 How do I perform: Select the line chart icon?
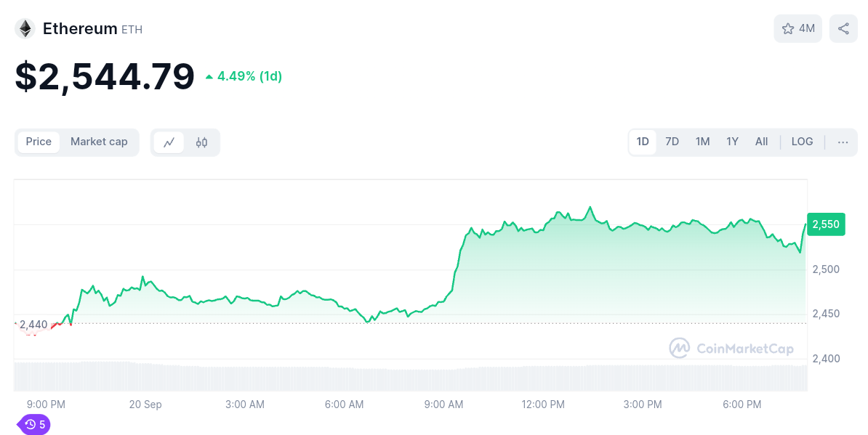(x=169, y=142)
